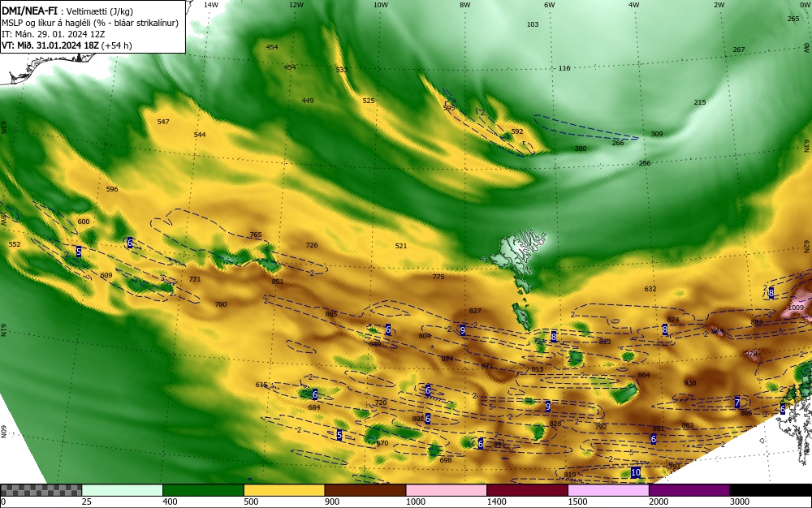Choose the light violet 1500–2000 legend swatch
The width and height of the screenshot is (812, 508).
(x=608, y=490)
